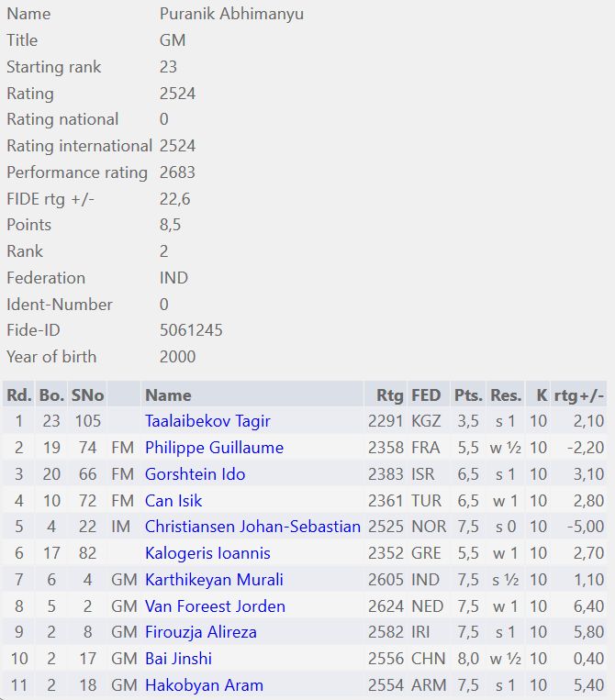Click Fide-ID value 5061245
615x700 pixels.
191,330
